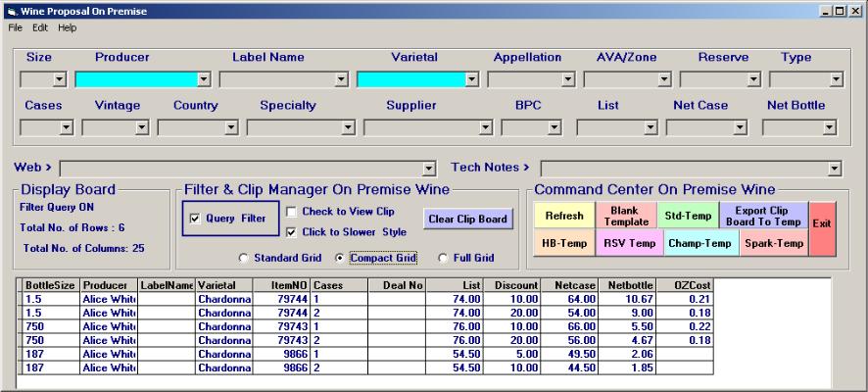This screenshot has width=868, height=392.
Task: Click the RSV Temp button
Action: tap(629, 243)
